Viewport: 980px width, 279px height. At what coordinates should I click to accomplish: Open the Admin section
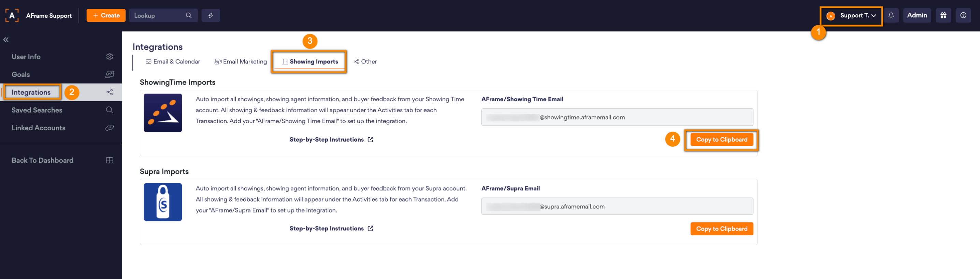pos(917,15)
